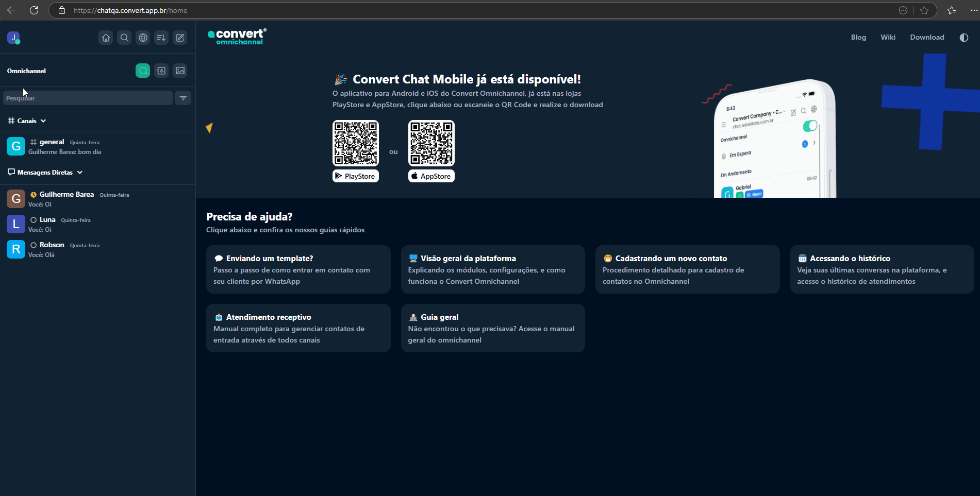Open 'Cadastrando um novo contato' guide card

tap(688, 269)
